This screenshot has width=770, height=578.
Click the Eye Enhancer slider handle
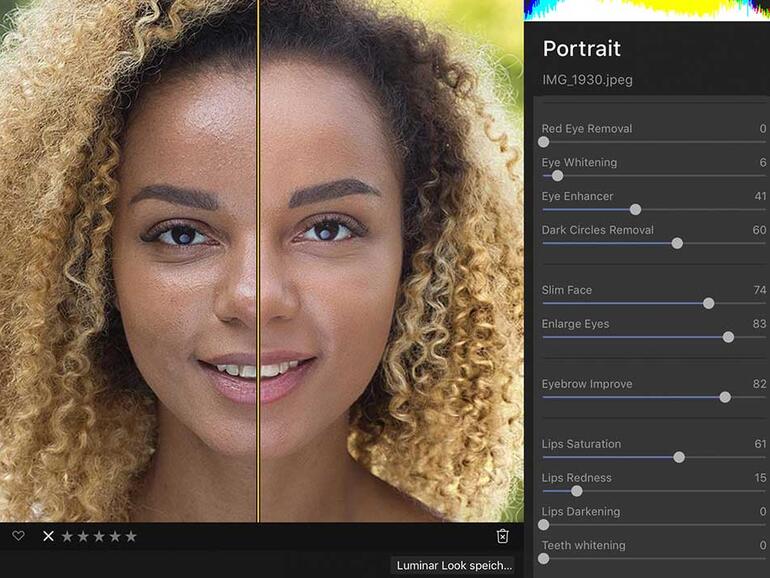[635, 210]
